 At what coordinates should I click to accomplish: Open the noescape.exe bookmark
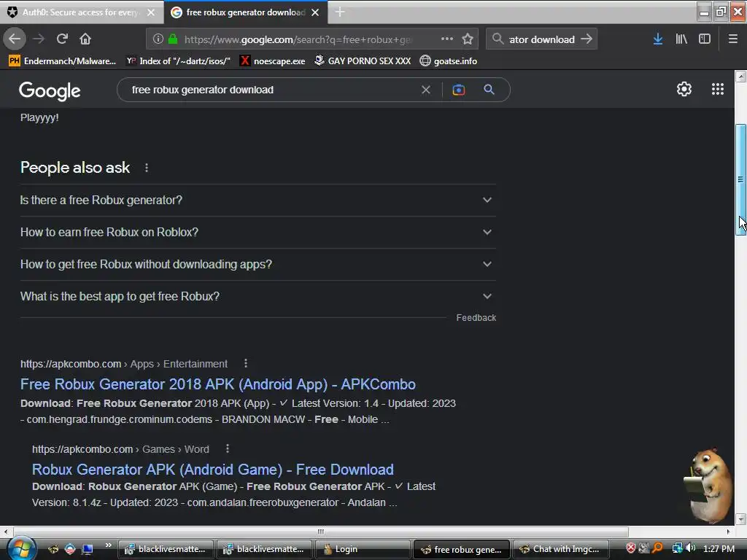pos(273,61)
